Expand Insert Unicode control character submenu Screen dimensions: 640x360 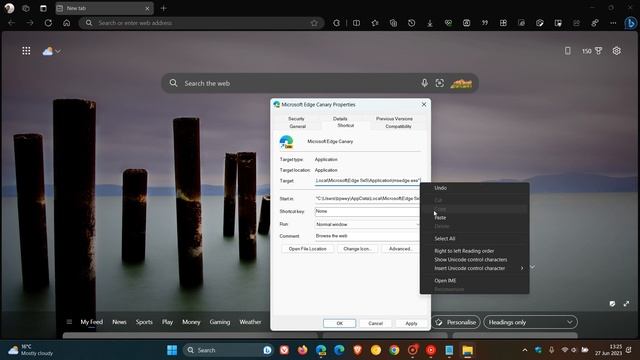coord(474,268)
